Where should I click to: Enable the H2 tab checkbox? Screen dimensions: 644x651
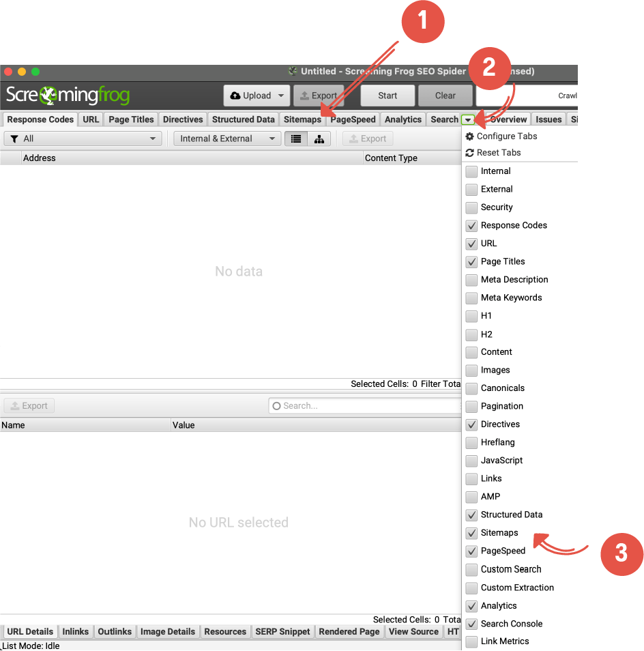coord(471,334)
